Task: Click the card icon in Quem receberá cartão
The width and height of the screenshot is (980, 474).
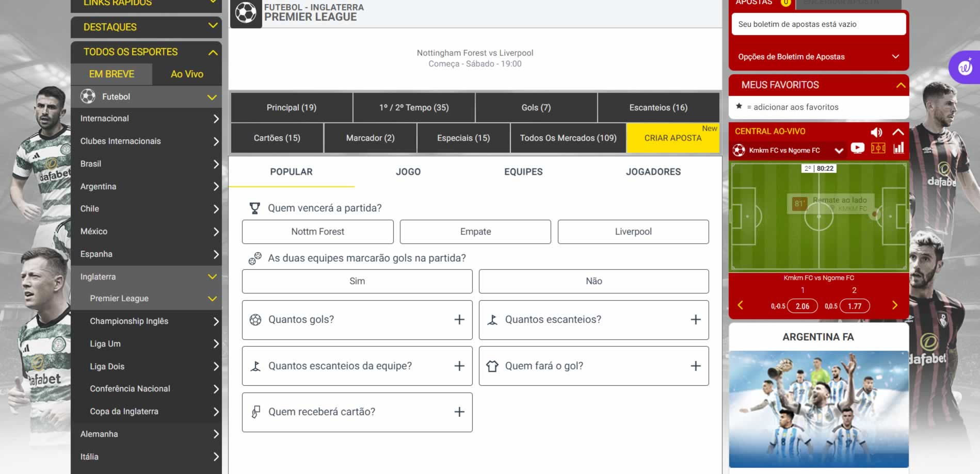Action: click(x=255, y=412)
